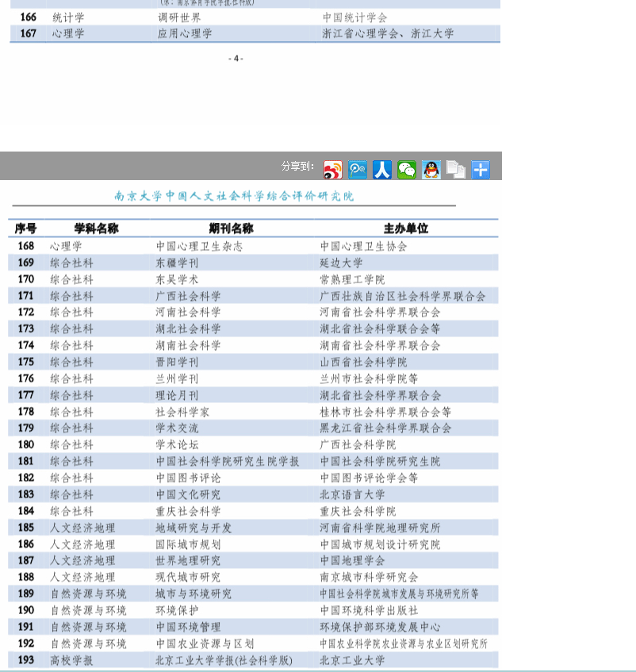Share to Tencent Weibo via its icon
This screenshot has height=672, width=636.
357,170
